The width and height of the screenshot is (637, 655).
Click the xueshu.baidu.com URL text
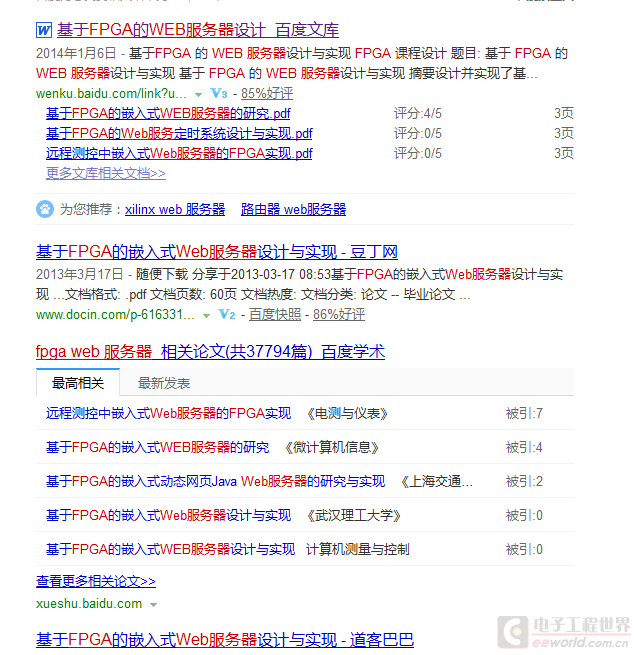tap(89, 604)
